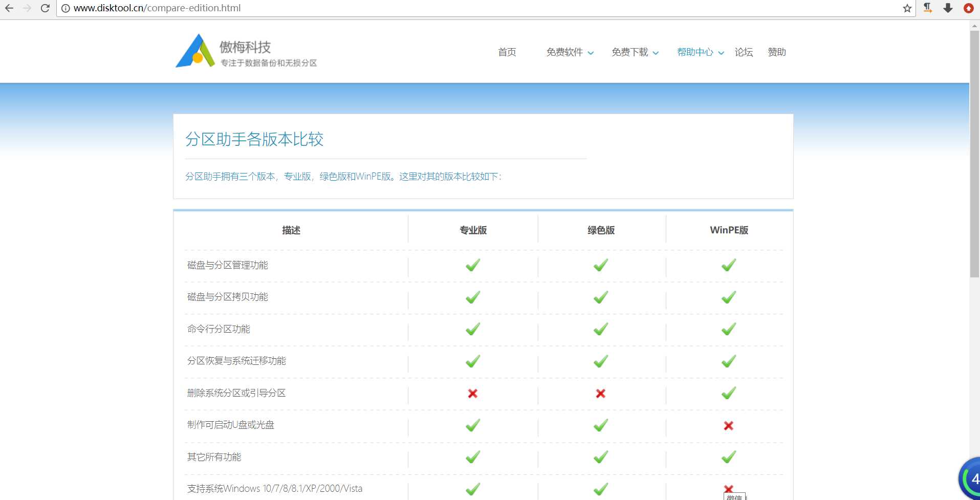980x500 pixels.
Task: Reload the page with refresh icon
Action: point(45,8)
